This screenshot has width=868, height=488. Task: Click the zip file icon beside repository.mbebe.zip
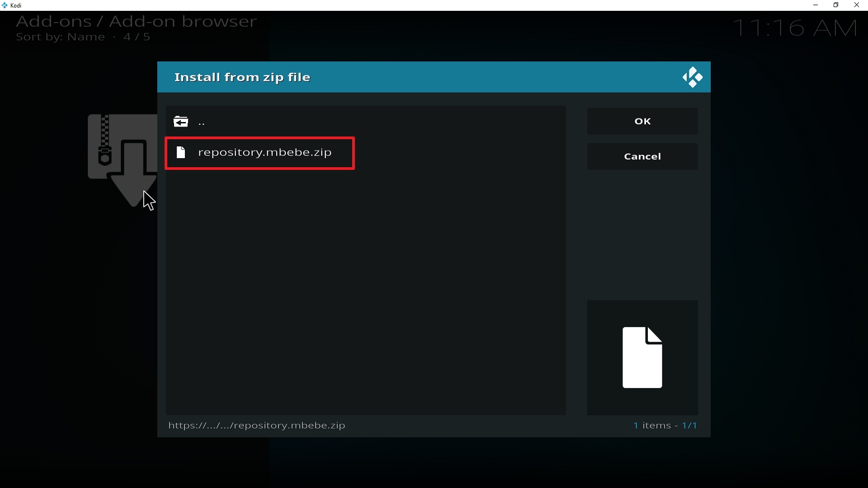pyautogui.click(x=181, y=153)
